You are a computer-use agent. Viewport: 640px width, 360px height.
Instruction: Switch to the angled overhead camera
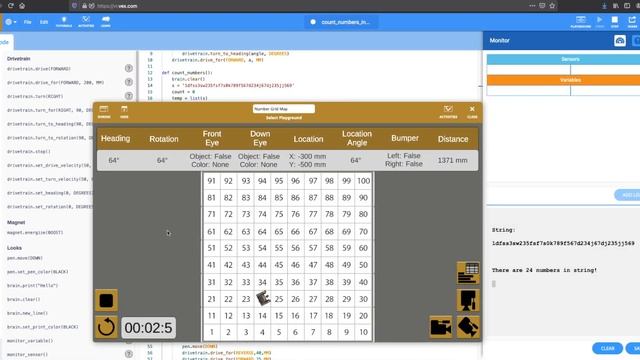pos(468,327)
